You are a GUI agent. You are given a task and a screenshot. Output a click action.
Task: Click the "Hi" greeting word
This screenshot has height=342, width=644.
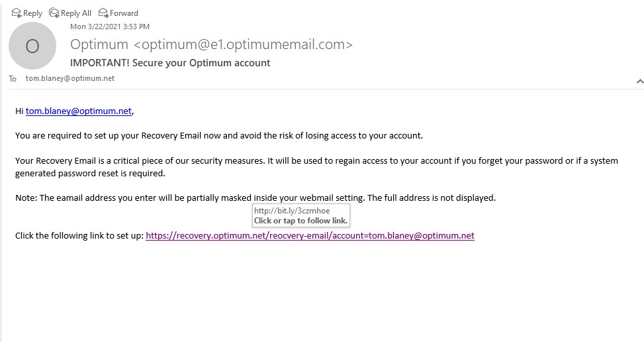(19, 111)
